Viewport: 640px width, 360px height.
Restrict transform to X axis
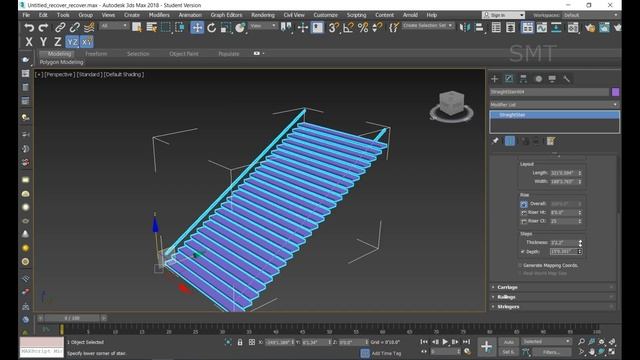29,42
